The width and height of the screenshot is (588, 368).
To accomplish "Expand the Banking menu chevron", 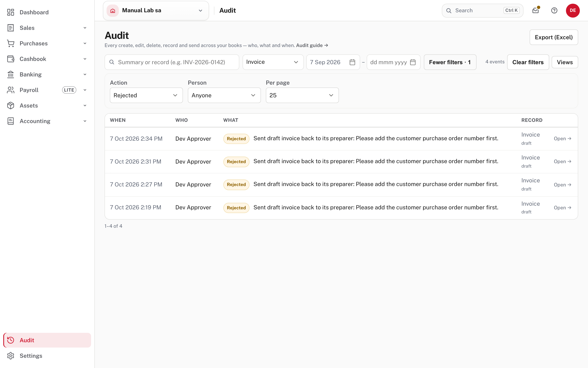I will point(85,74).
